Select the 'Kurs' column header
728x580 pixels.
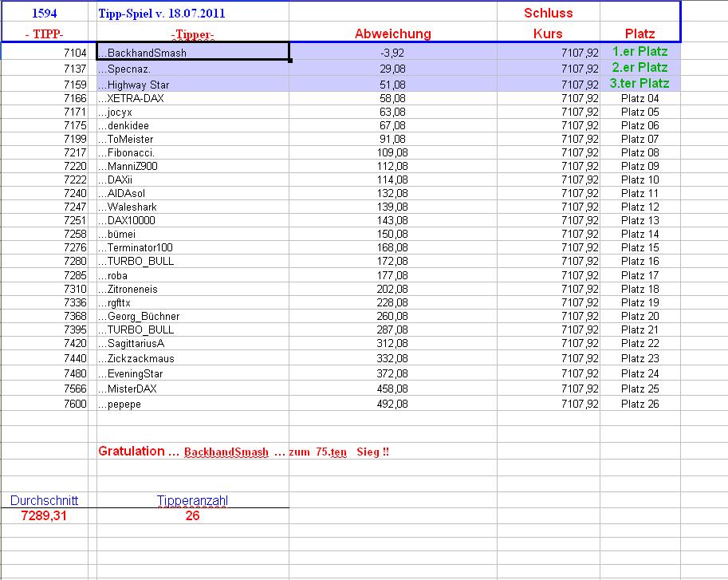(x=549, y=34)
